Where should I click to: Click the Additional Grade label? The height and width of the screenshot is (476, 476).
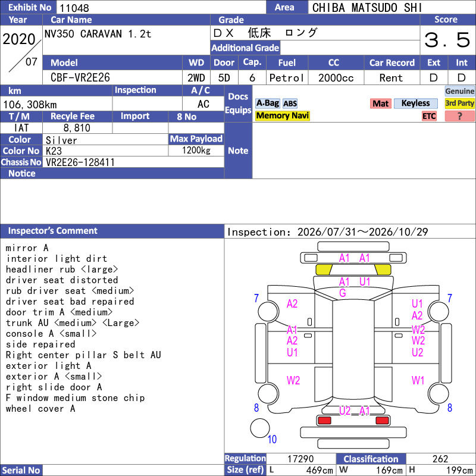245,48
